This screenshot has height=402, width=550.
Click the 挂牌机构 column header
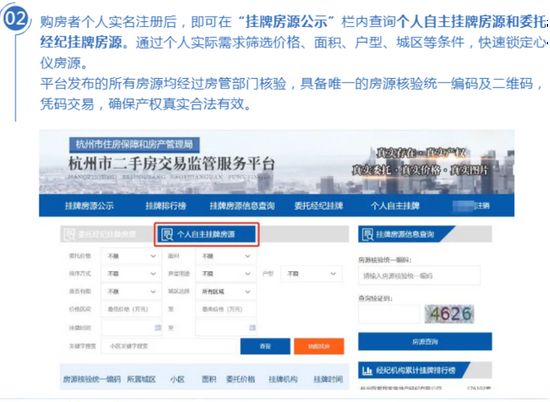pos(283,379)
